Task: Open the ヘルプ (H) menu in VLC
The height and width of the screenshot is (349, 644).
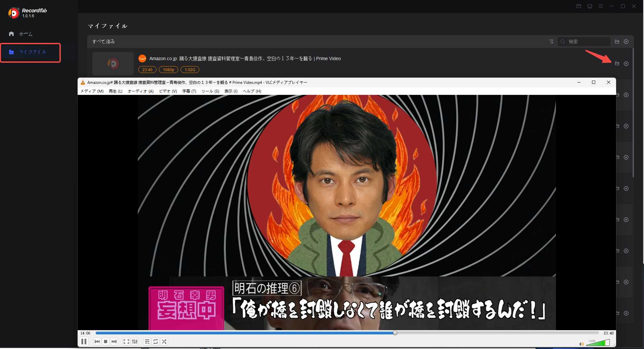Action: tap(252, 91)
